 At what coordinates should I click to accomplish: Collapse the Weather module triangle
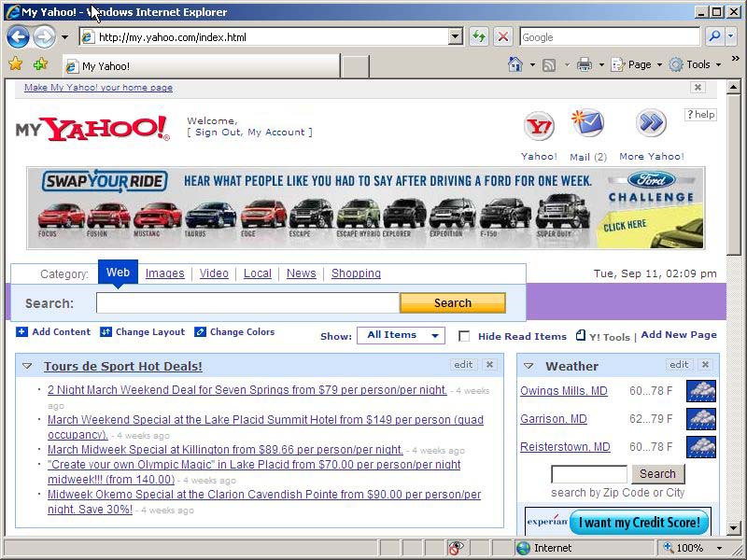click(529, 366)
